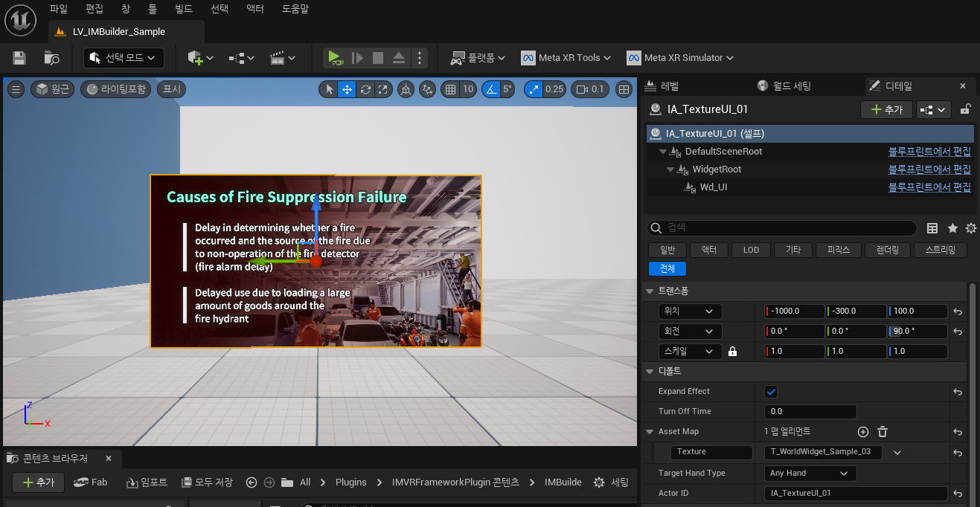Select the rotate transform tool in viewport
Image resolution: width=980 pixels, height=507 pixels.
[365, 89]
